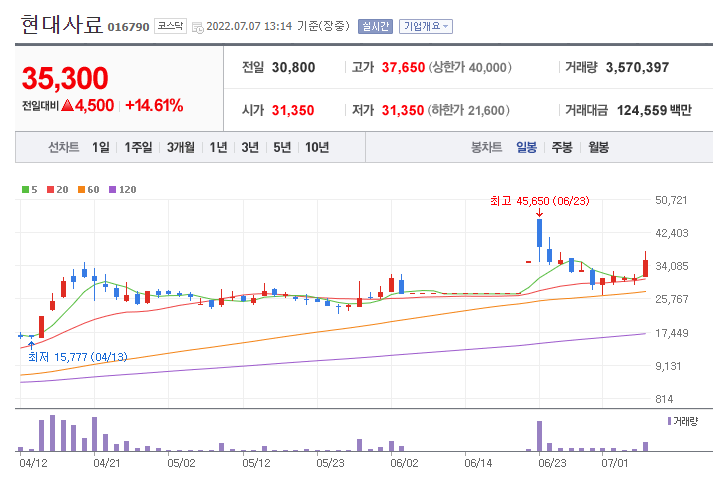Switch to the 일봉 daily candle chart
713x479 pixels.
pos(527,147)
